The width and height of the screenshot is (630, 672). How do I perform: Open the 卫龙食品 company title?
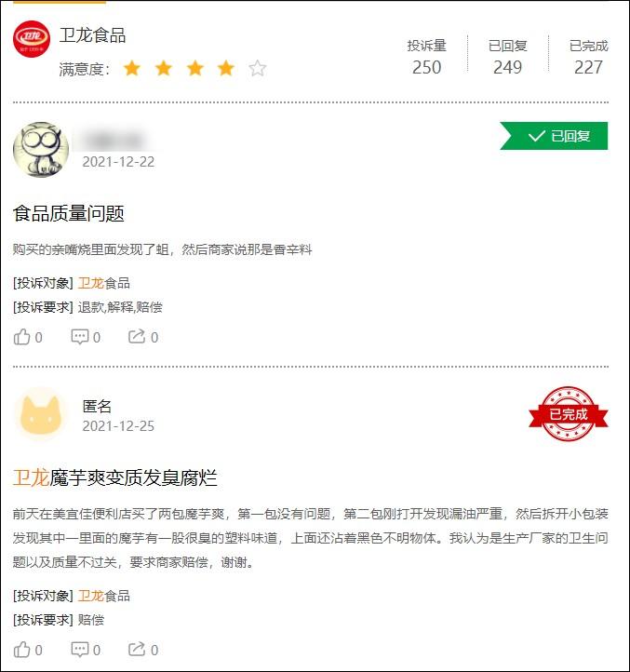tap(92, 35)
